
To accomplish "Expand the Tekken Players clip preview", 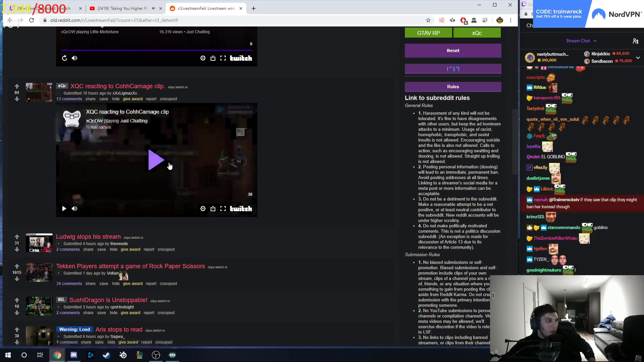I will [59, 273].
